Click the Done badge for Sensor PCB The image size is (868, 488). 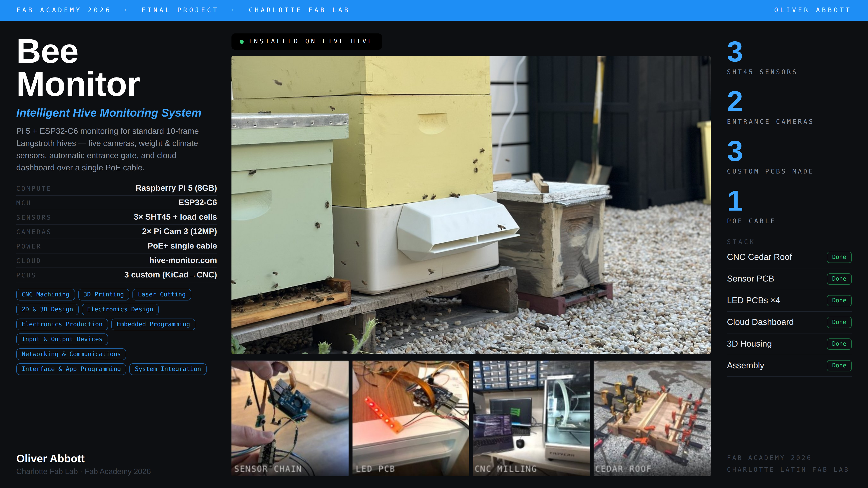click(839, 279)
